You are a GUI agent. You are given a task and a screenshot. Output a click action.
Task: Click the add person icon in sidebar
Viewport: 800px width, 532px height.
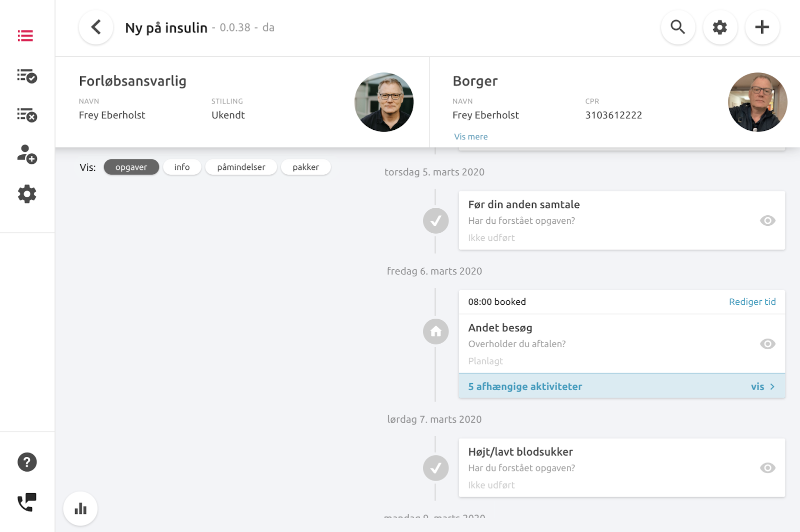coord(27,154)
